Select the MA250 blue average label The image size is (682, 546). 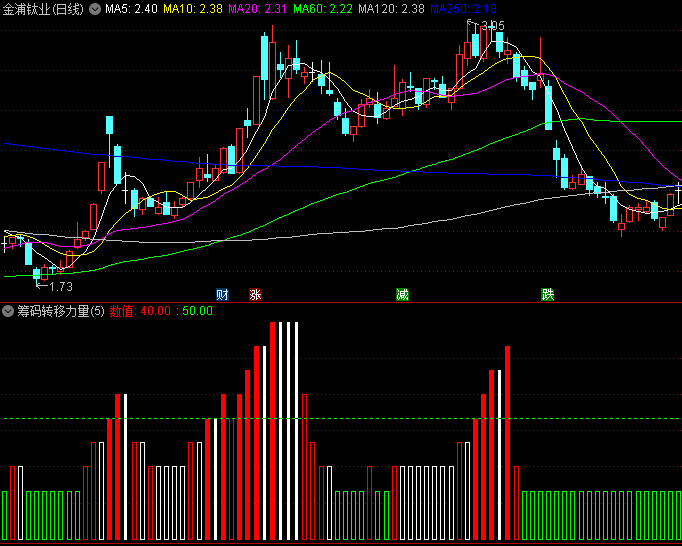(x=463, y=9)
